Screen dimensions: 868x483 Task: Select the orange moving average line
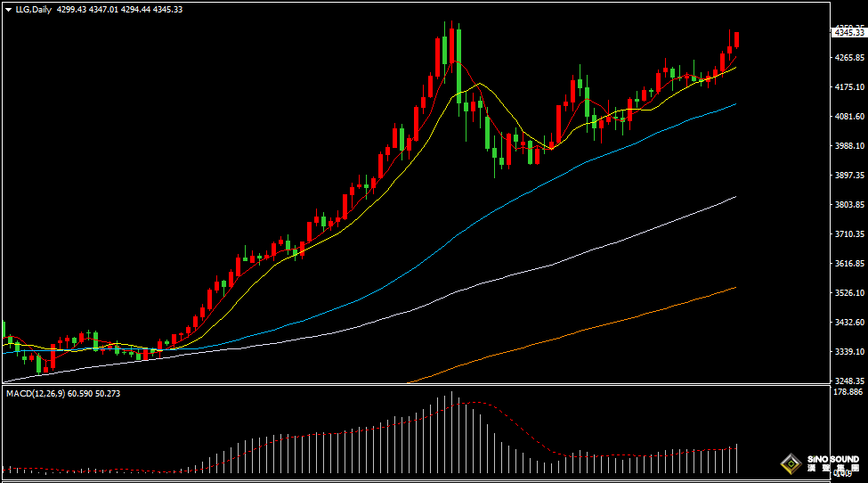pos(623,318)
